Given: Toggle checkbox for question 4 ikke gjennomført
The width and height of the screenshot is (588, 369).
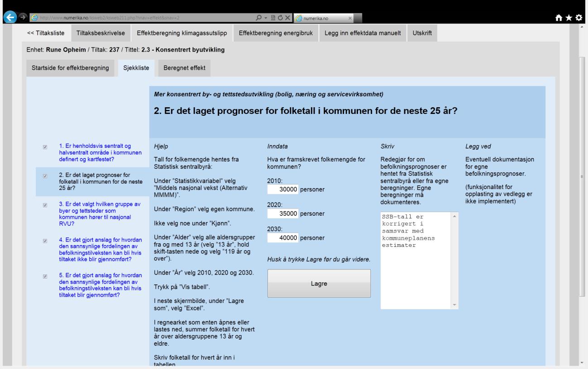Looking at the screenshot, I should [x=45, y=241].
